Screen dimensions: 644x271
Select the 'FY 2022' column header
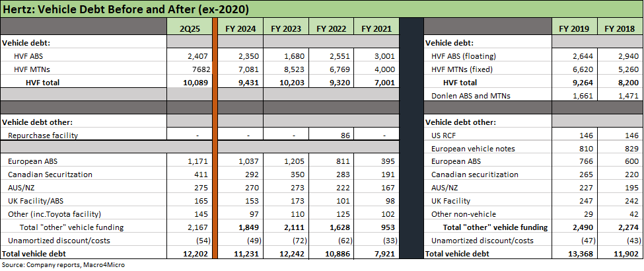(332, 29)
